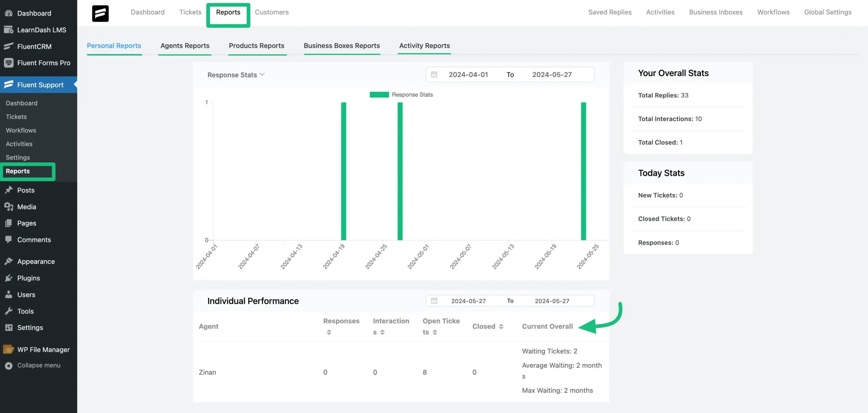Open Tickets in top navigation
Screen dimensions: 868x413
tap(190, 12)
